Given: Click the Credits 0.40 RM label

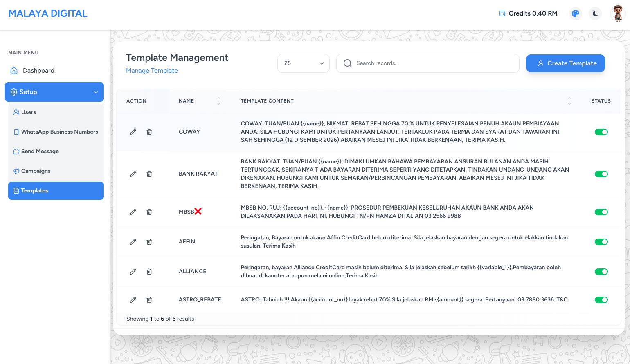Looking at the screenshot, I should tap(533, 13).
